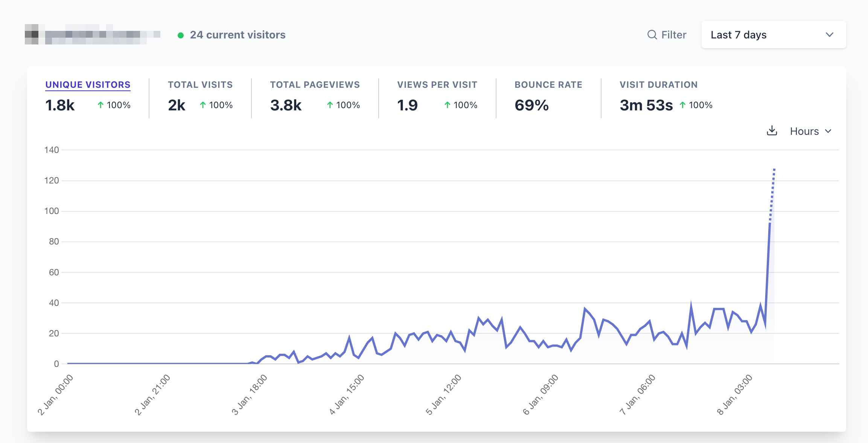Viewport: 868px width, 443px height.
Task: Click the Filter magnifier icon
Action: [652, 35]
